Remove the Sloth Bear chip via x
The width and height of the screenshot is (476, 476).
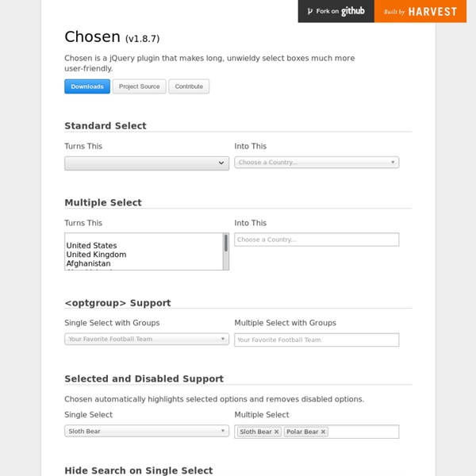click(x=277, y=432)
